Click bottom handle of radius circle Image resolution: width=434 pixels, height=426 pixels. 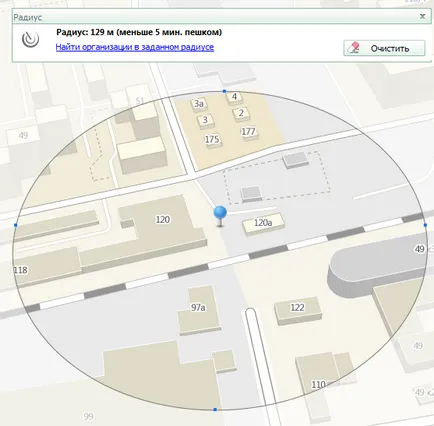(215, 409)
